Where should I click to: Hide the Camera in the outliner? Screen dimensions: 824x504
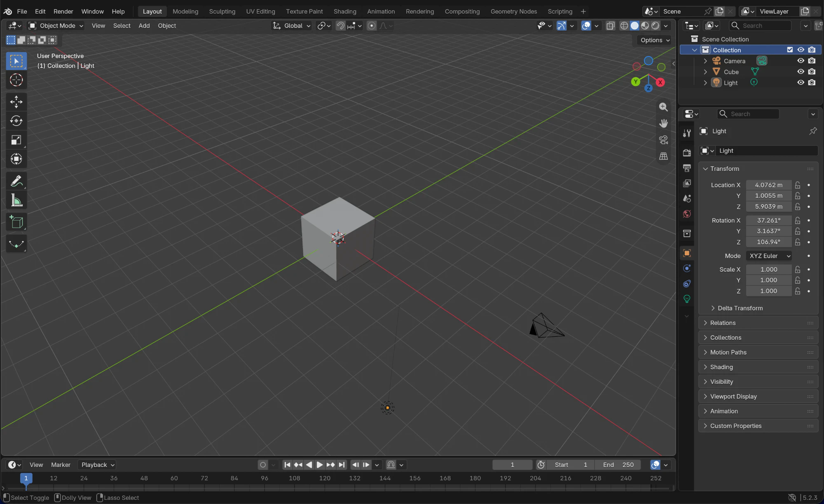[x=801, y=61]
